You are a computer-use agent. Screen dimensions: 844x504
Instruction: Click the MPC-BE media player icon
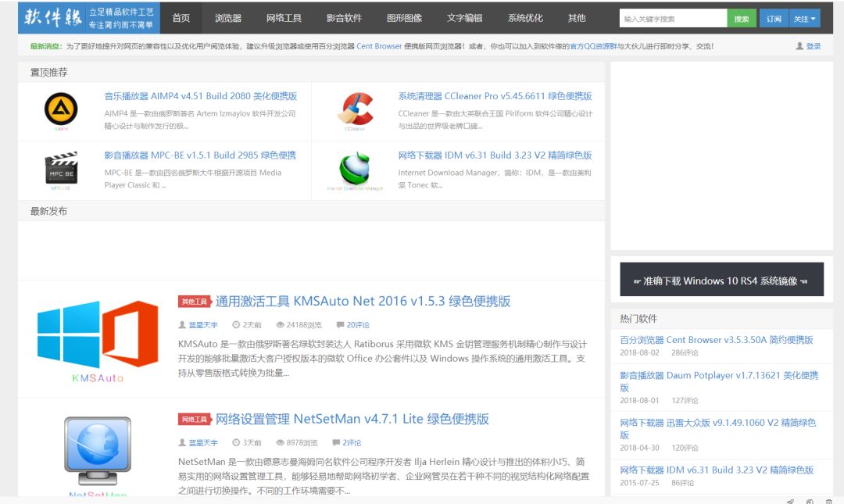click(61, 167)
